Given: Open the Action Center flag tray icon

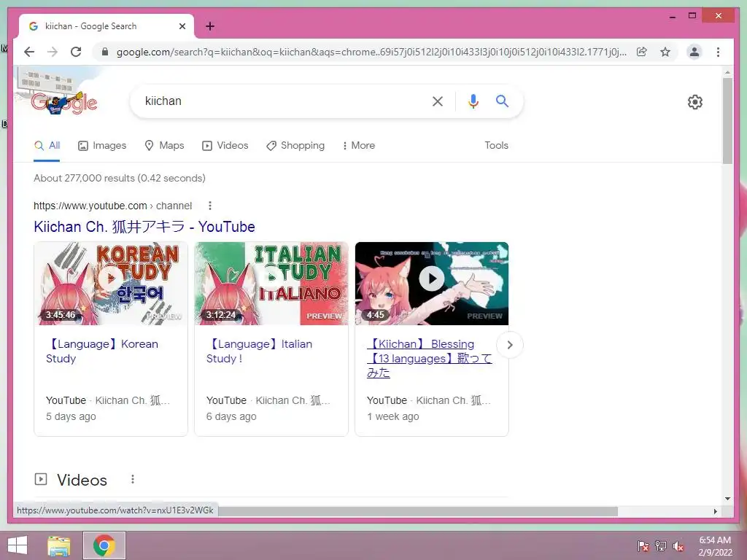Looking at the screenshot, I should (643, 545).
